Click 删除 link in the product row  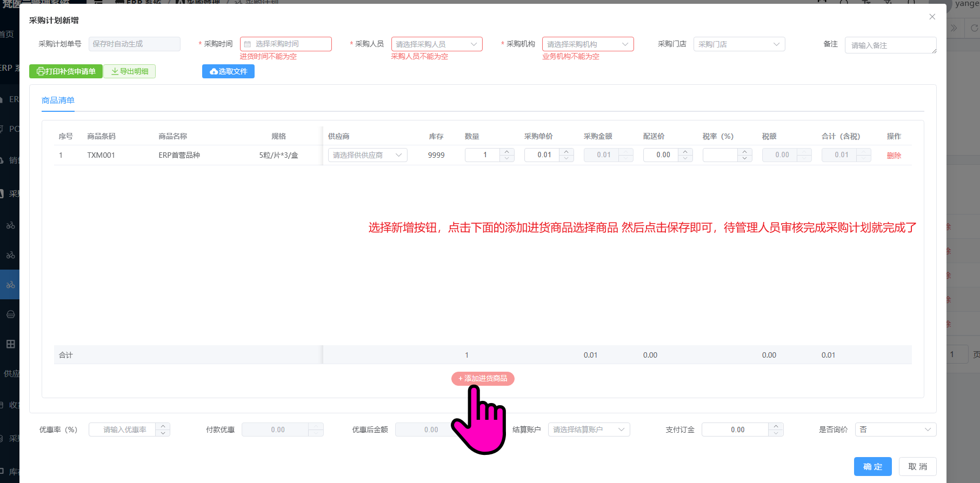pyautogui.click(x=894, y=156)
